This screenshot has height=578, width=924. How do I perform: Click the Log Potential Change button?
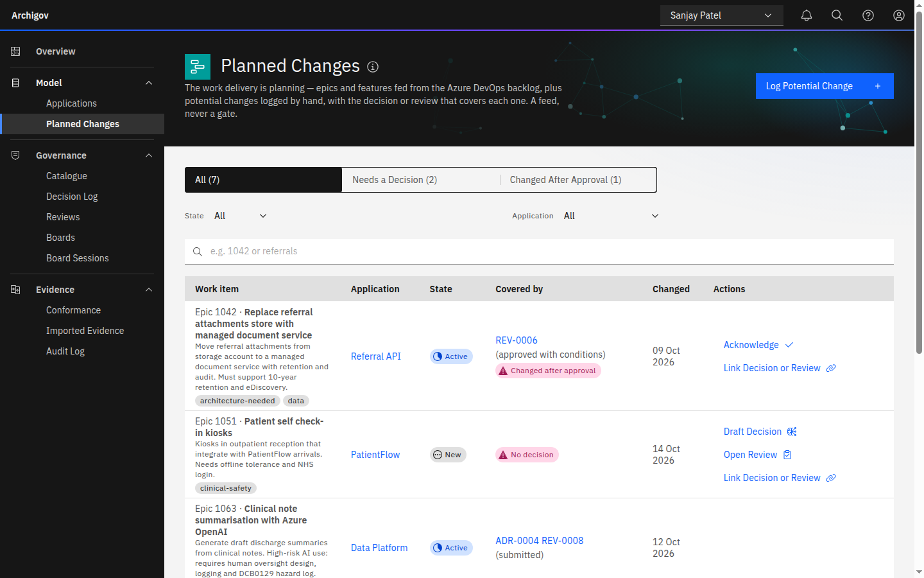point(825,86)
